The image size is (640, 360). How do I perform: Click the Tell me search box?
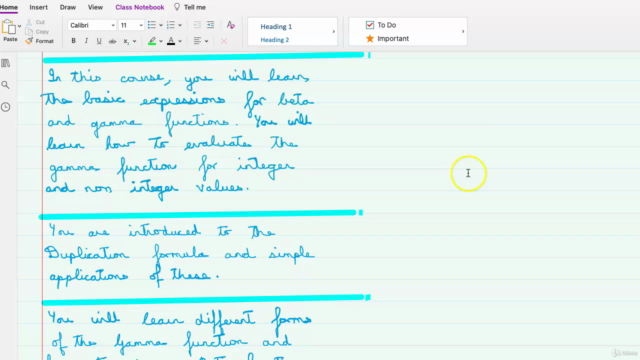tap(190, 7)
